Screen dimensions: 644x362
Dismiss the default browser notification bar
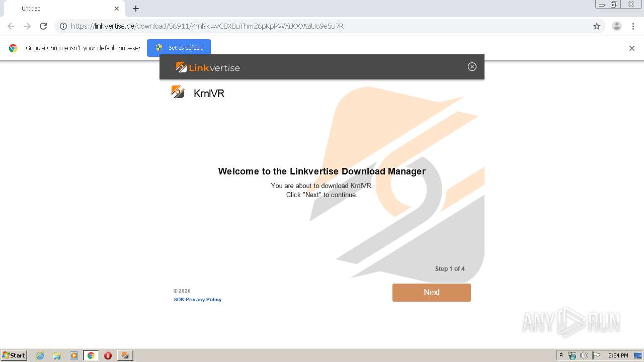tap(631, 48)
